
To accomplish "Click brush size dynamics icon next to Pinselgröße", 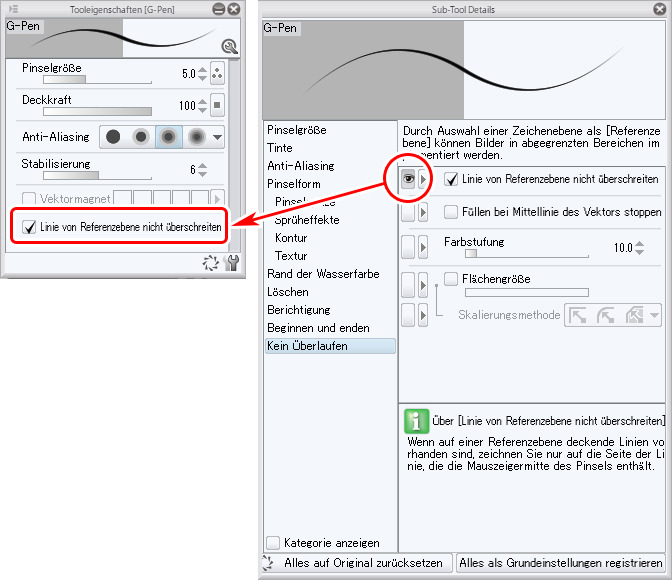I will (x=217, y=74).
